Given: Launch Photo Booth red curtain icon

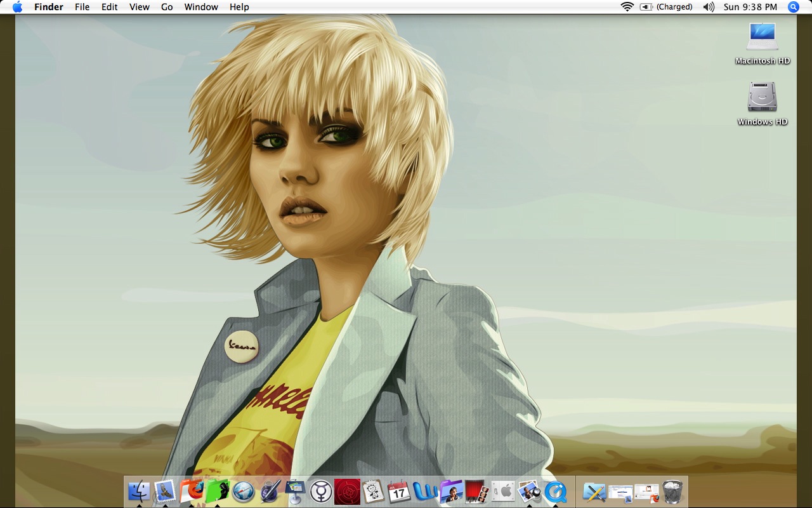Looking at the screenshot, I should pyautogui.click(x=477, y=491).
